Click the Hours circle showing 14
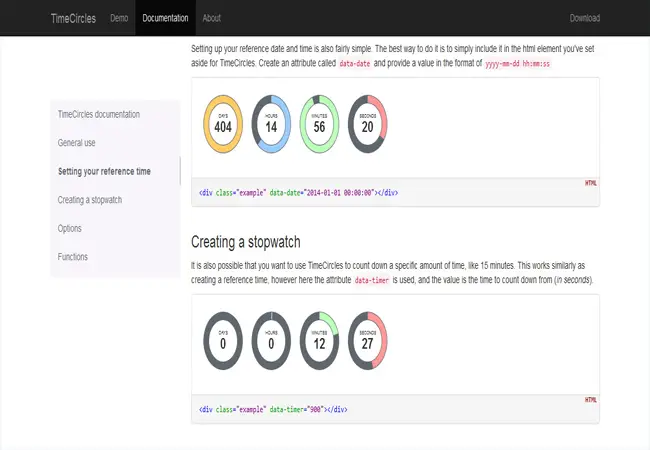The height and width of the screenshot is (450, 650). click(271, 124)
